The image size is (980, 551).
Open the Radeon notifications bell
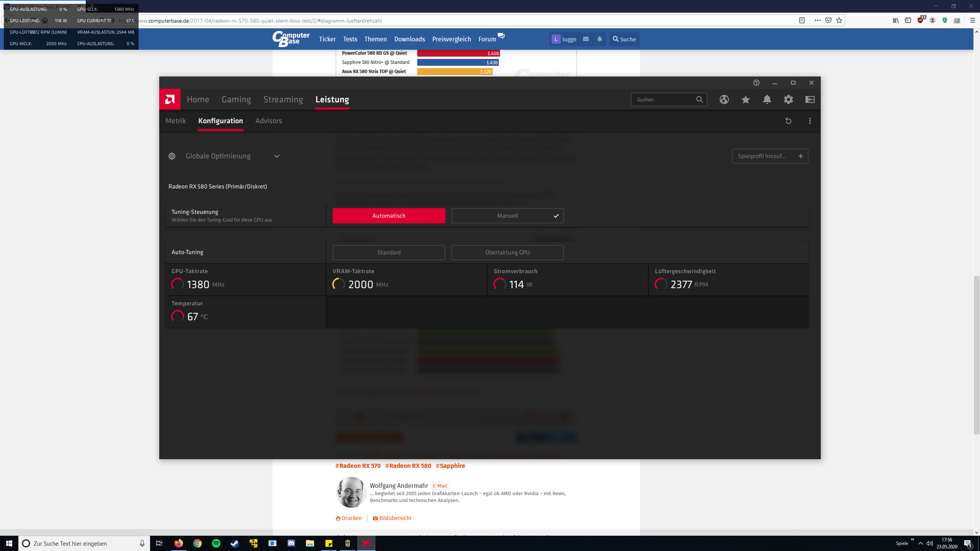(767, 99)
